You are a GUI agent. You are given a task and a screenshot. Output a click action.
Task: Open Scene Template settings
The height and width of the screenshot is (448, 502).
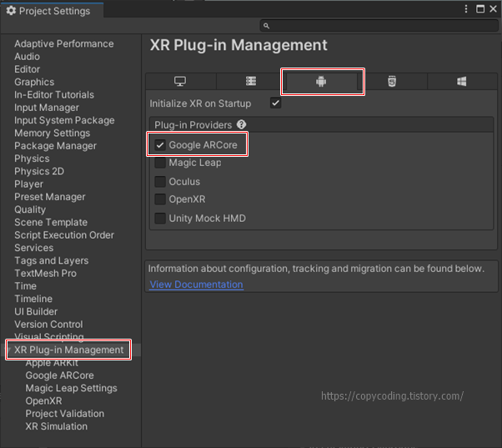pos(51,223)
